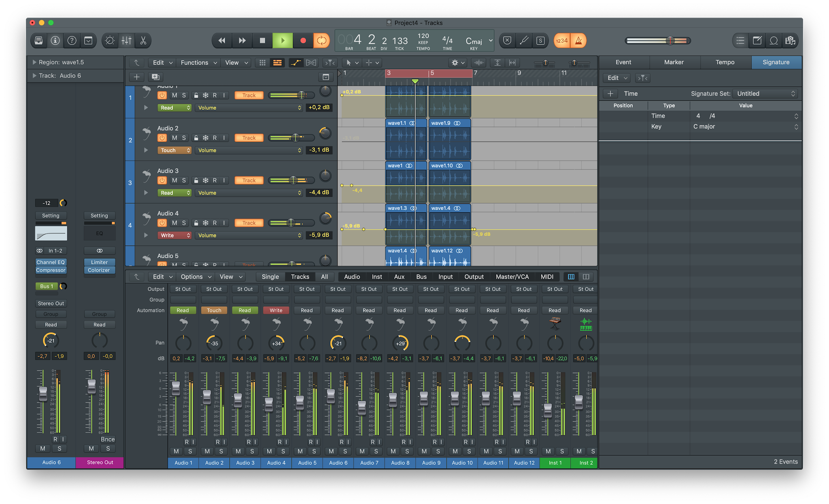Rewind with the double-left arrow button
The width and height of the screenshot is (829, 504).
coord(222,40)
